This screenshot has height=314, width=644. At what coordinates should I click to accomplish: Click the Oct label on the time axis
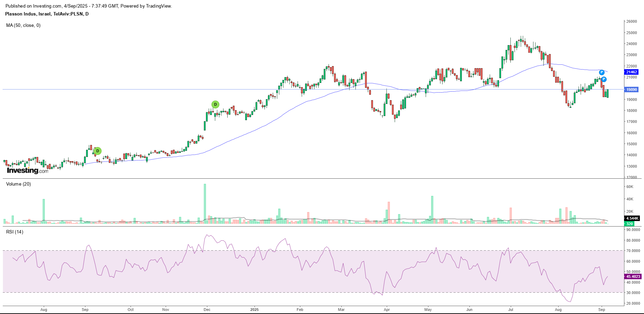point(131,310)
